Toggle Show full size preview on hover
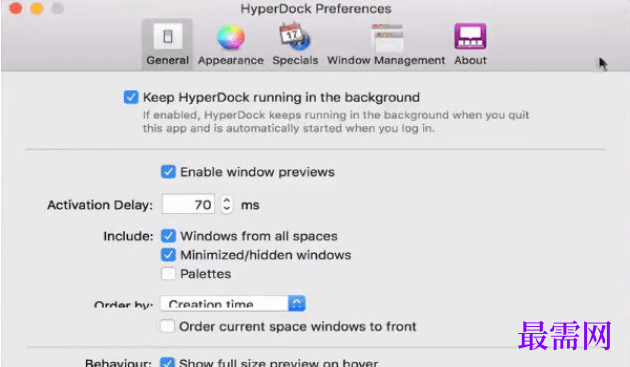Screen dimensions: 630x367 [167, 362]
